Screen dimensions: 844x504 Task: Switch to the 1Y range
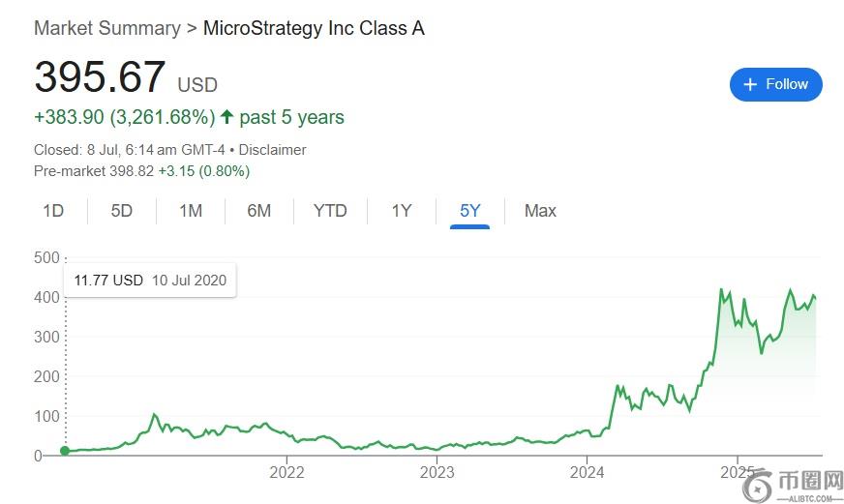(x=402, y=211)
